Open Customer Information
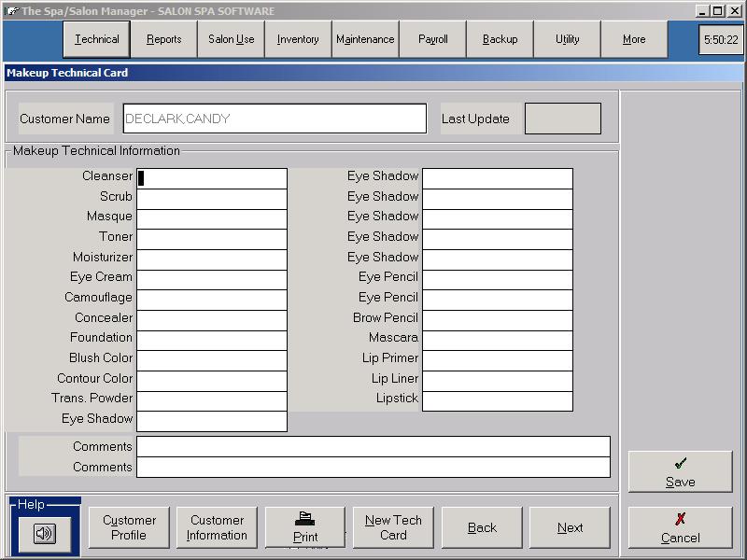The width and height of the screenshot is (747, 560). [217, 527]
